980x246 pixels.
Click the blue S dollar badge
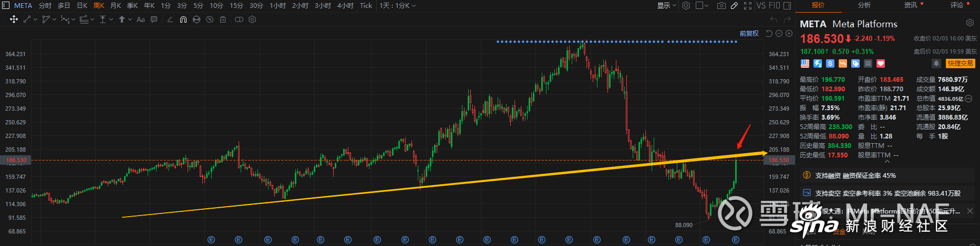830,63
